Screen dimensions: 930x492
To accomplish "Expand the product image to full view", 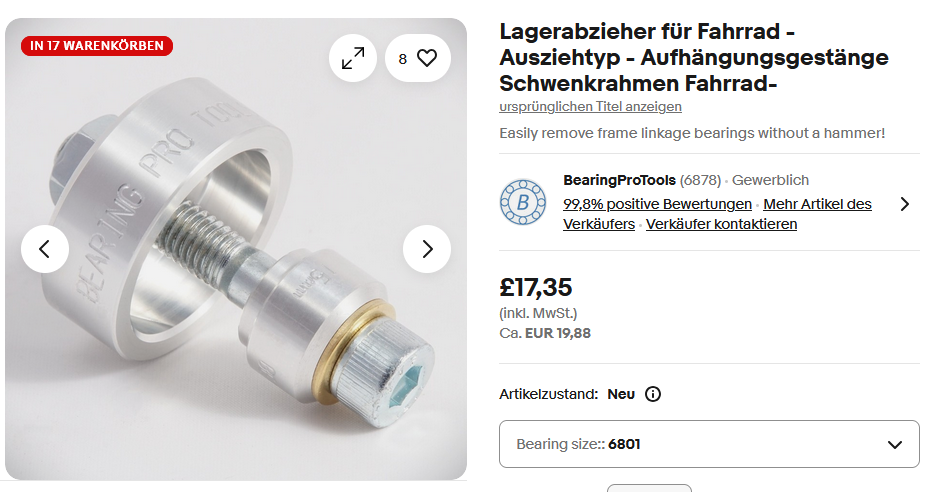I will [353, 58].
